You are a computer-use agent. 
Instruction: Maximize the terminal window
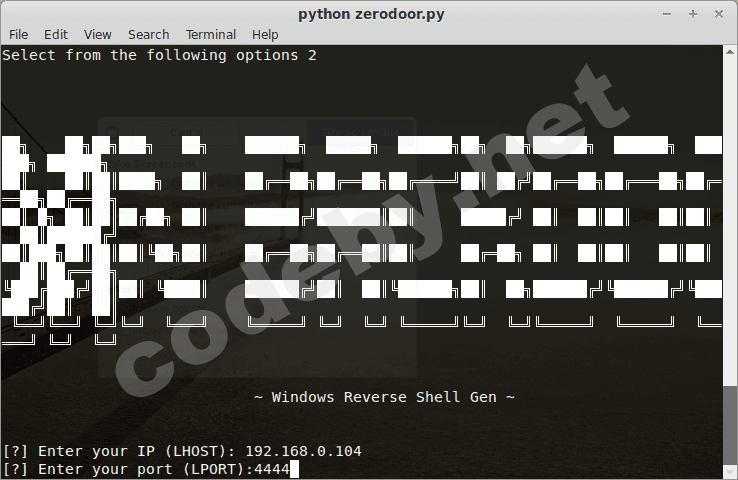[693, 14]
